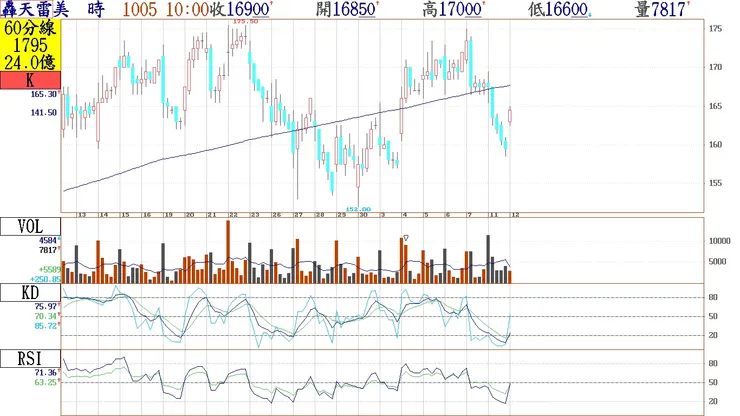Click the timestamp 1005 10:00
The width and height of the screenshot is (740, 416).
tap(166, 9)
